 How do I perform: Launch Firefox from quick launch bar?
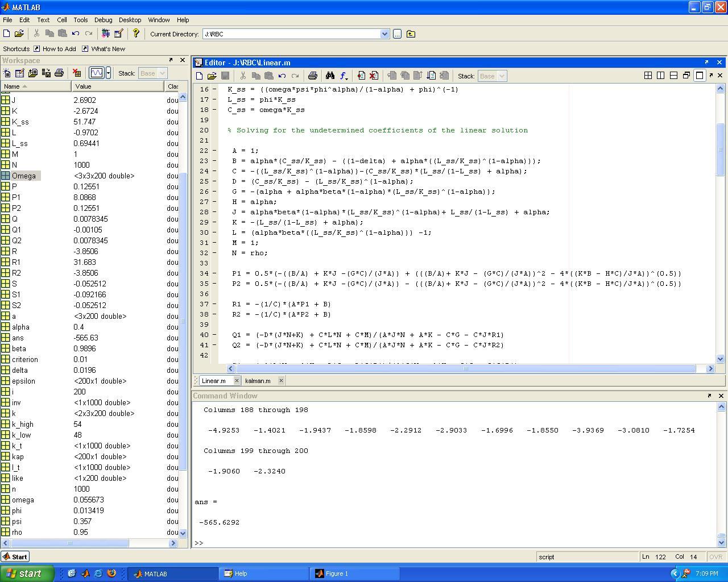tap(111, 573)
